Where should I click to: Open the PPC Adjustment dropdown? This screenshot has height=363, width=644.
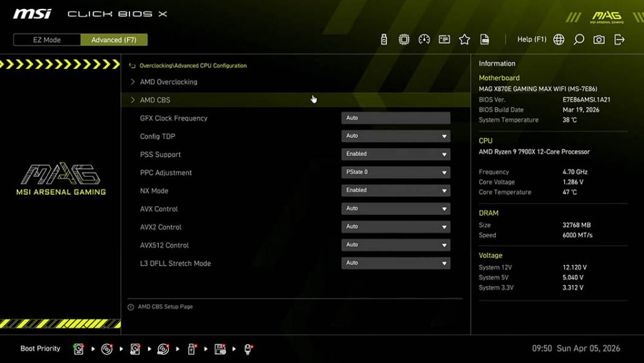395,172
